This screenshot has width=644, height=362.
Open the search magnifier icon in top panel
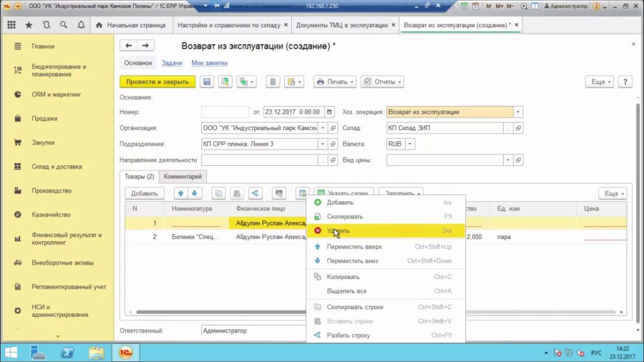64,25
